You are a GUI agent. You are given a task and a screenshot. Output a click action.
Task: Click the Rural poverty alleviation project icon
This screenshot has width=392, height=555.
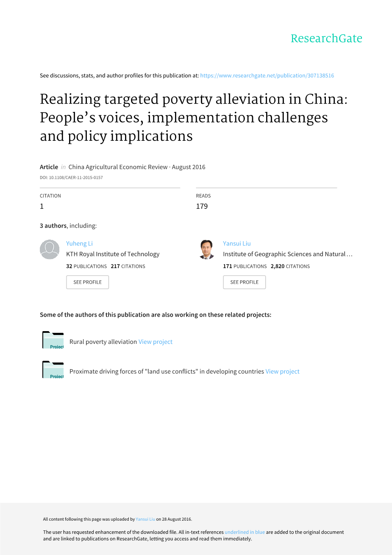pos(53,340)
